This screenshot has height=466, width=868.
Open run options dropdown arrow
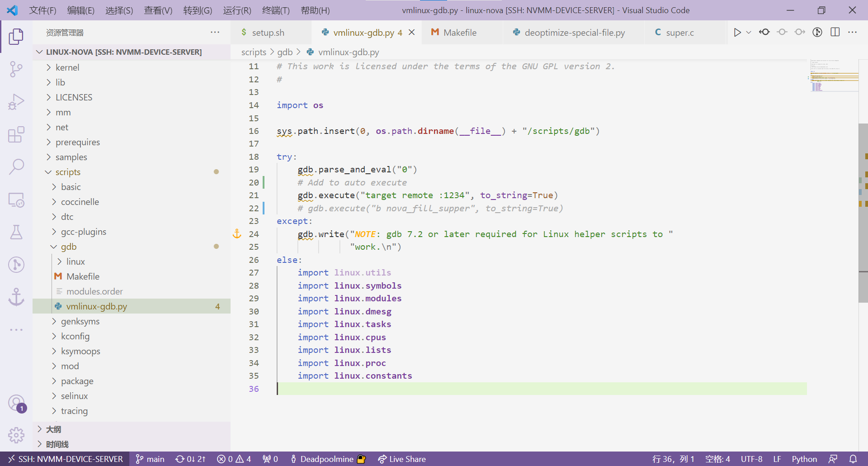point(749,32)
